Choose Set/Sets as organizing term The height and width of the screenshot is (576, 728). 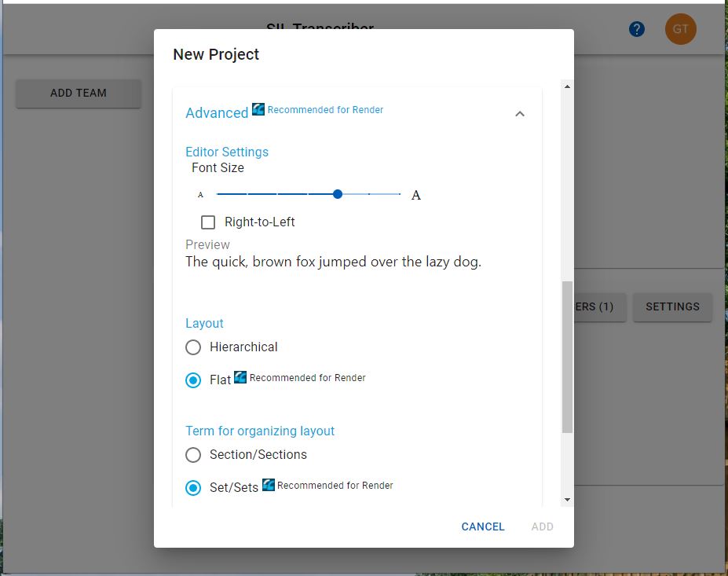[x=193, y=488]
